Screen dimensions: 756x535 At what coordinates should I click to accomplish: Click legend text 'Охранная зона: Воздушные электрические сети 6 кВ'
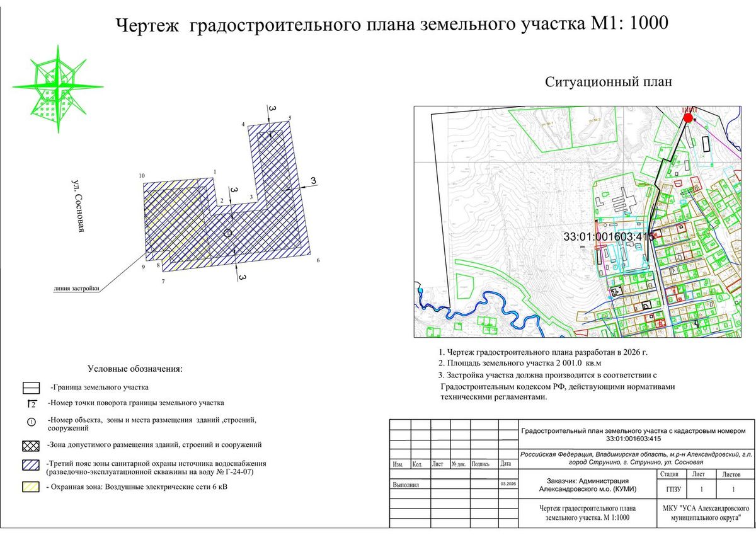137,488
